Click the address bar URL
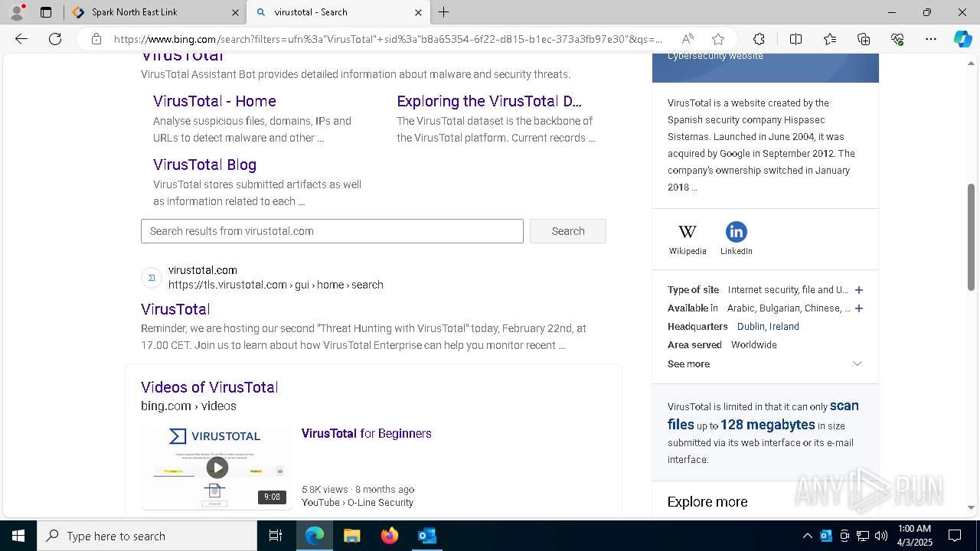The width and height of the screenshot is (980, 551). pos(388,39)
